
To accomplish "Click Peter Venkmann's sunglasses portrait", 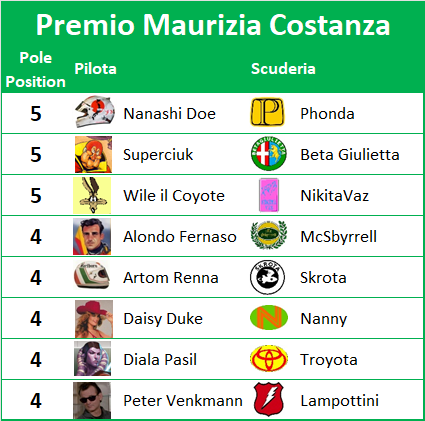I will [92, 400].
